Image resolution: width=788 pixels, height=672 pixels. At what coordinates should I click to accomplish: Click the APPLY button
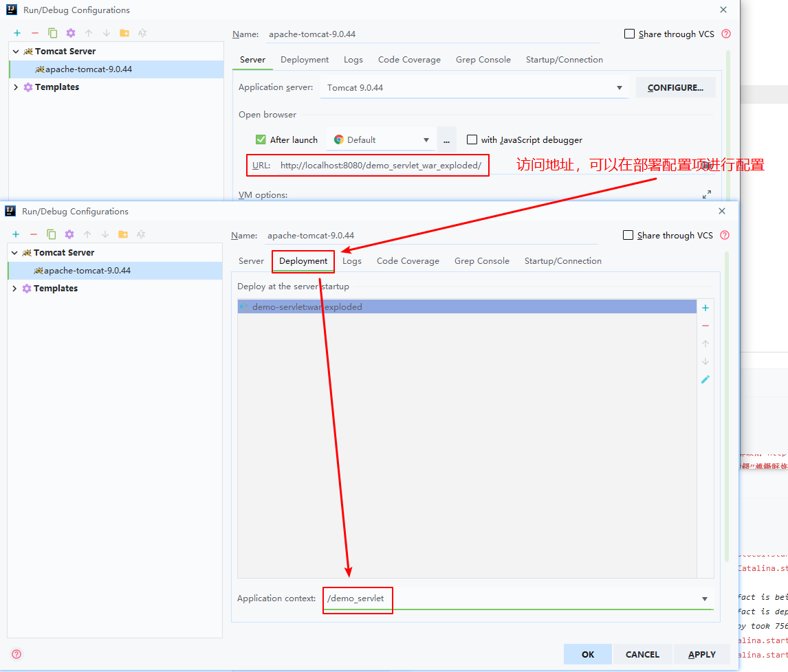701,654
